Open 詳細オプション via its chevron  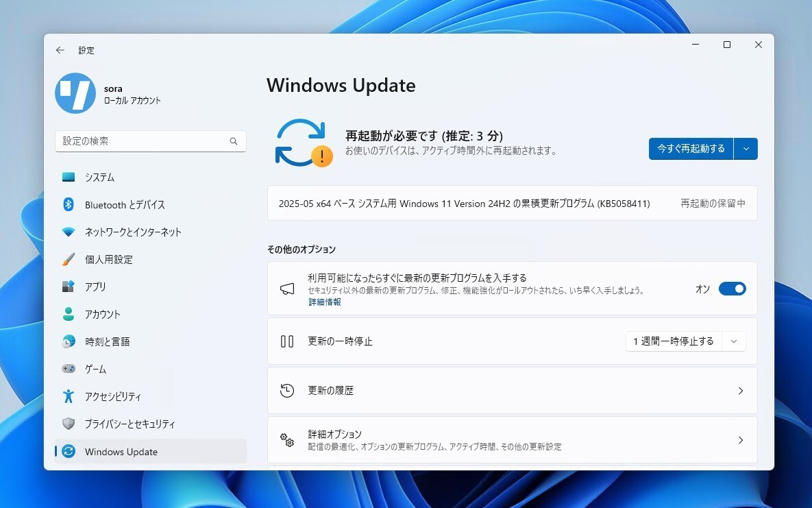click(741, 440)
